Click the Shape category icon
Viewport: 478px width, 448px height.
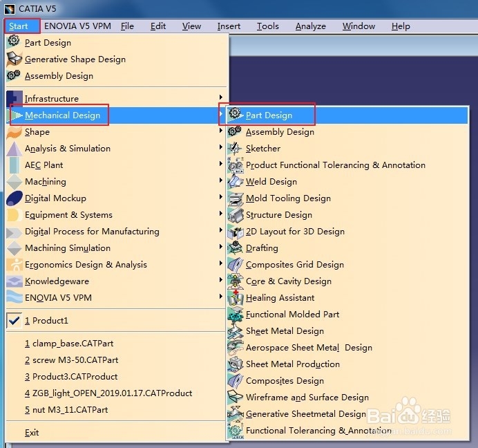pos(15,132)
